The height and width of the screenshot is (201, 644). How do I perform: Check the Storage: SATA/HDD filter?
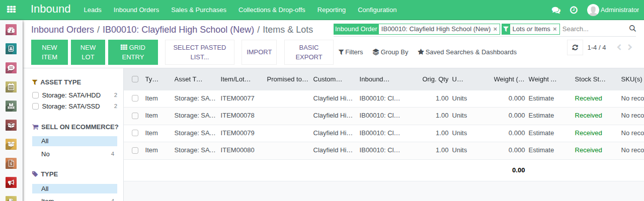35,95
